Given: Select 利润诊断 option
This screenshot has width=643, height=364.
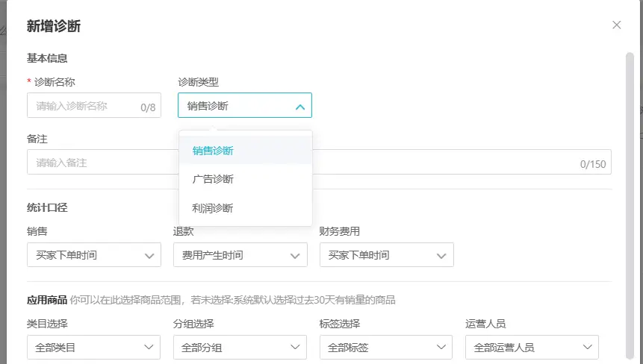Looking at the screenshot, I should coord(246,208).
